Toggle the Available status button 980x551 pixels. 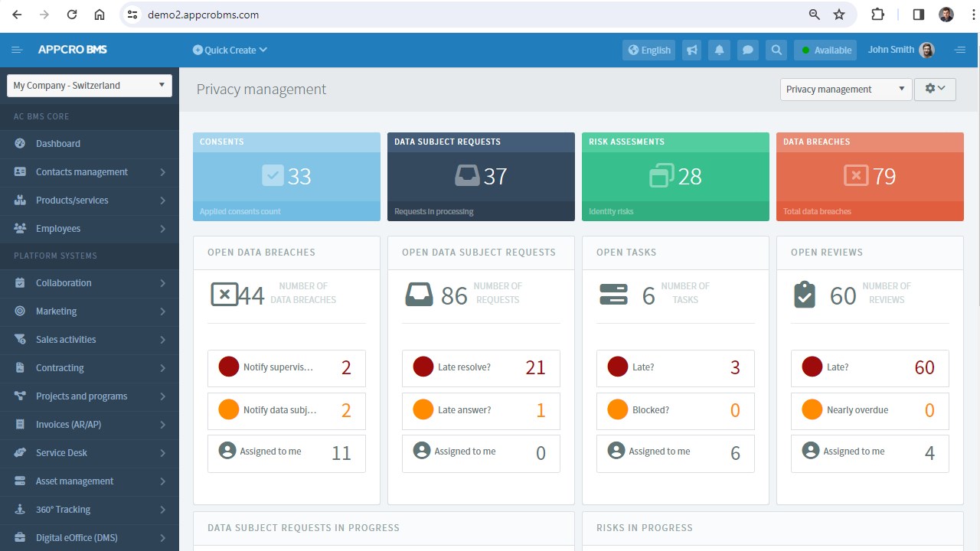825,50
